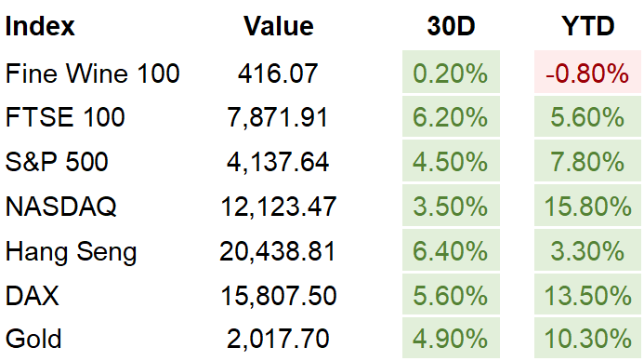Click the Value column header
Screen dimensions: 644x361
click(x=279, y=26)
